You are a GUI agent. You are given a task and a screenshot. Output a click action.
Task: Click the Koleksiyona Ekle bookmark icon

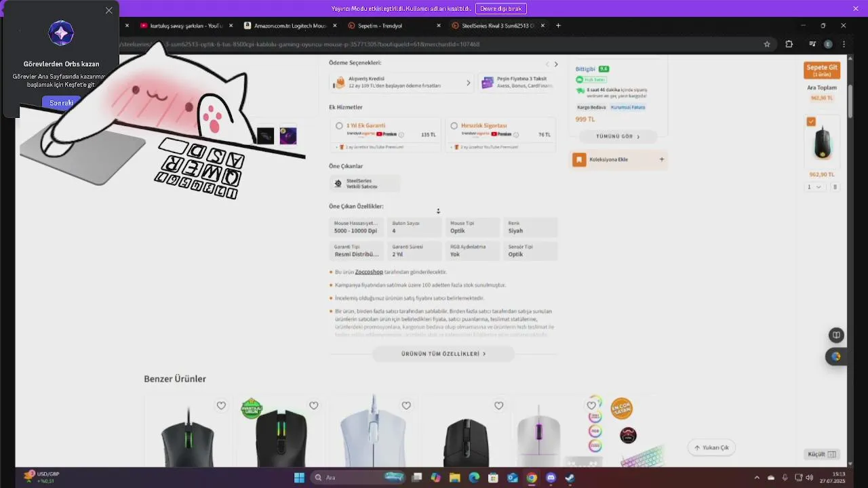579,159
